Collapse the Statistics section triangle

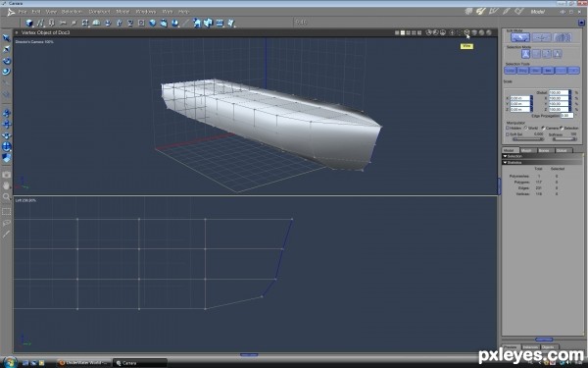[x=505, y=163]
